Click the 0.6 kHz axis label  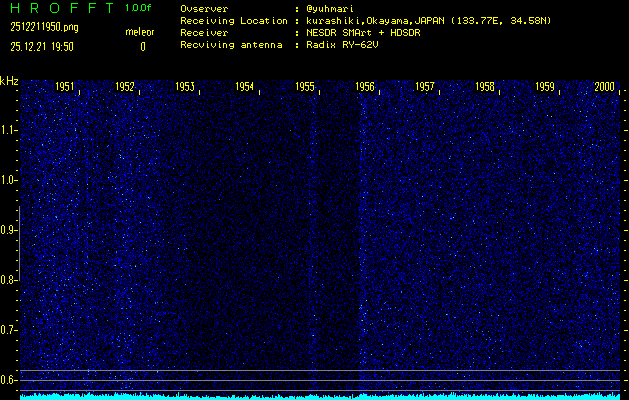tap(7, 380)
